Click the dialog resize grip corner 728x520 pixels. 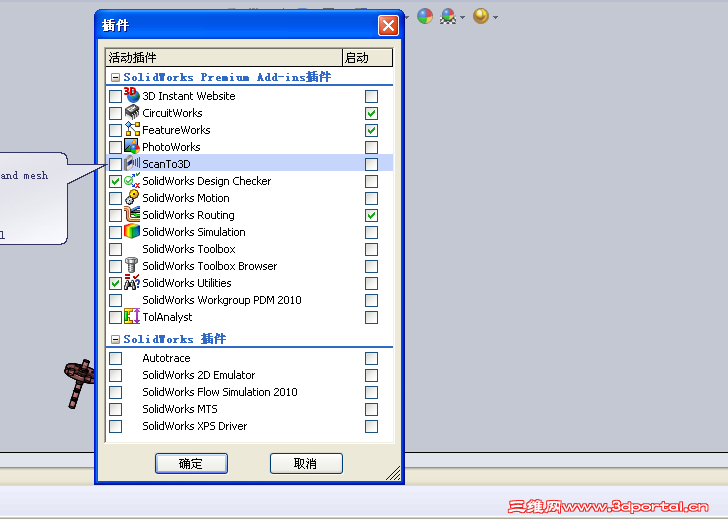point(394,474)
